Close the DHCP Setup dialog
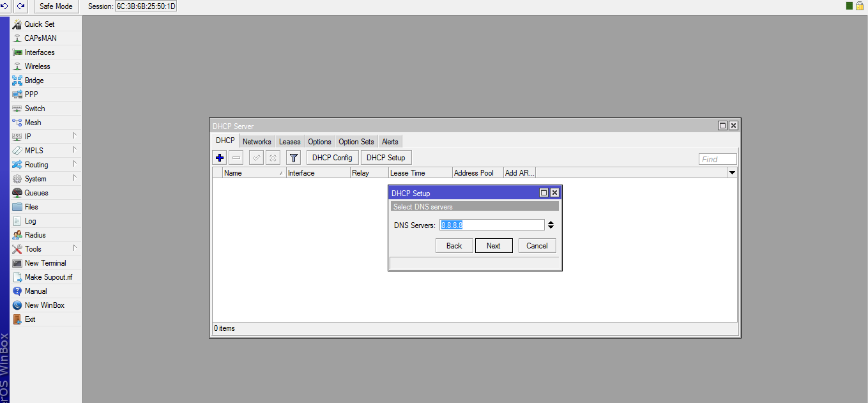 click(554, 193)
